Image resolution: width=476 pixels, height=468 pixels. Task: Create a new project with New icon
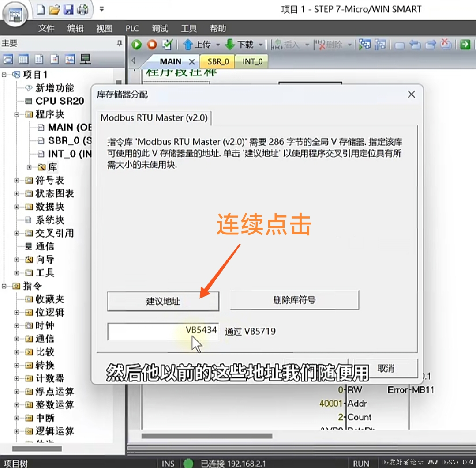pyautogui.click(x=41, y=9)
